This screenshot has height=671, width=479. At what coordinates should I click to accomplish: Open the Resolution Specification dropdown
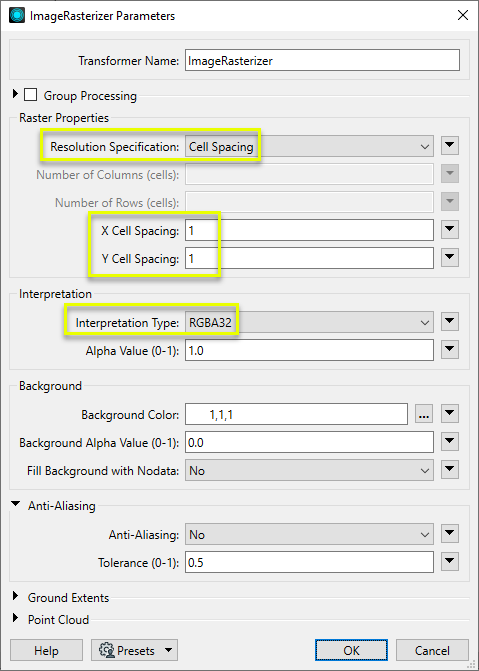click(309, 146)
